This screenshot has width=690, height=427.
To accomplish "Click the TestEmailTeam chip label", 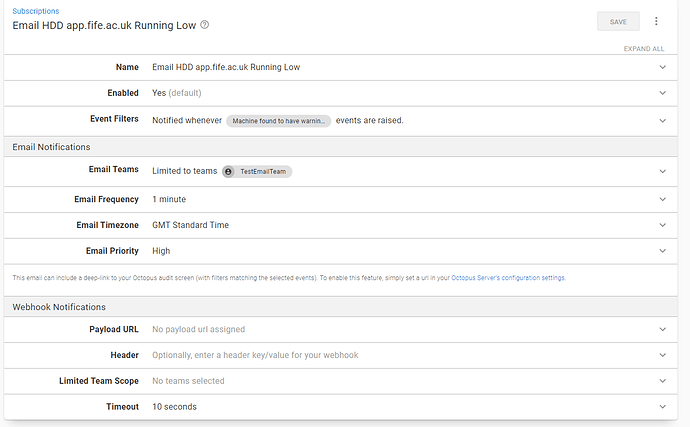I will tap(263, 172).
